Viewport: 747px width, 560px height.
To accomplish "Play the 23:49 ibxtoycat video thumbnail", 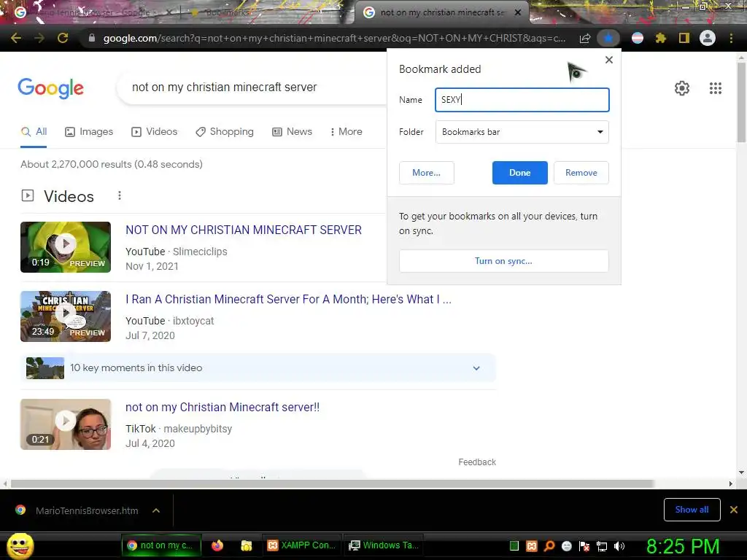I will point(66,316).
